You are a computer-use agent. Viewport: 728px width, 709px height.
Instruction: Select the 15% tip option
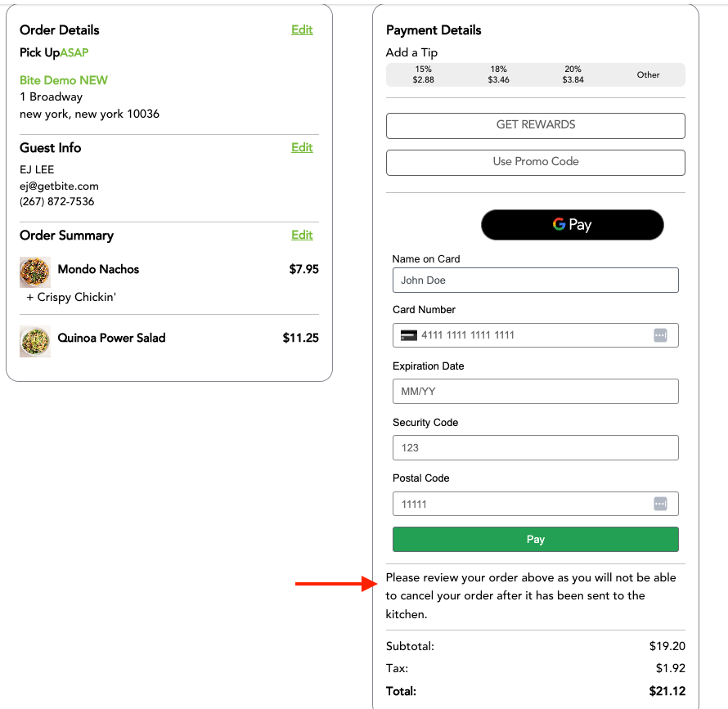pyautogui.click(x=424, y=74)
